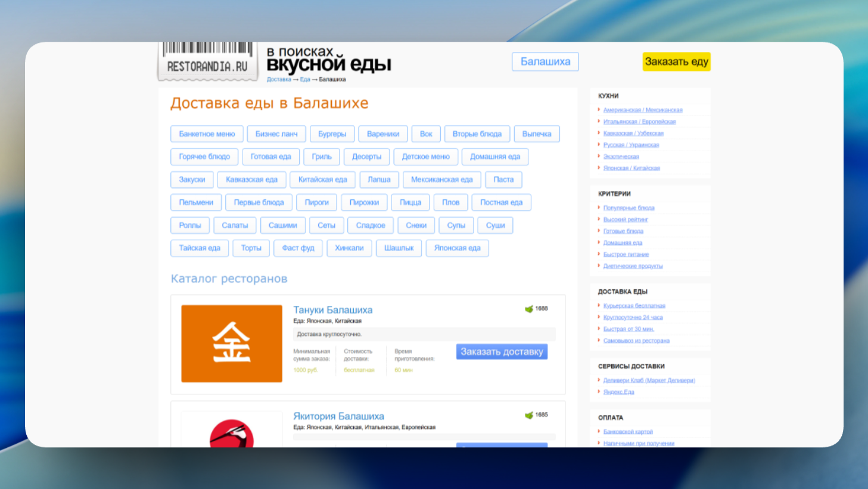Filter by Популярные блюда criterion
Screen dimensions: 868x489
coord(629,208)
